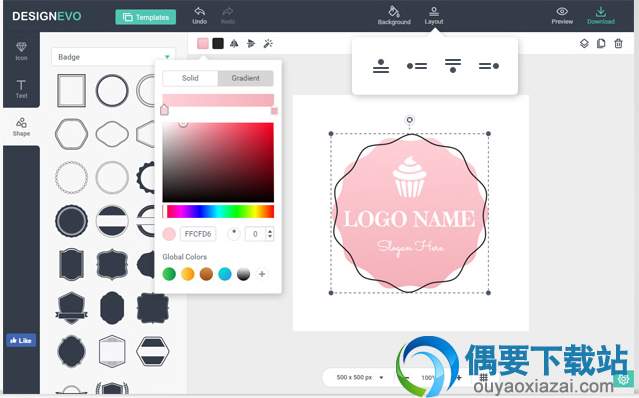639x398 pixels.
Task: Zoom out with the minus button
Action: pyautogui.click(x=406, y=377)
